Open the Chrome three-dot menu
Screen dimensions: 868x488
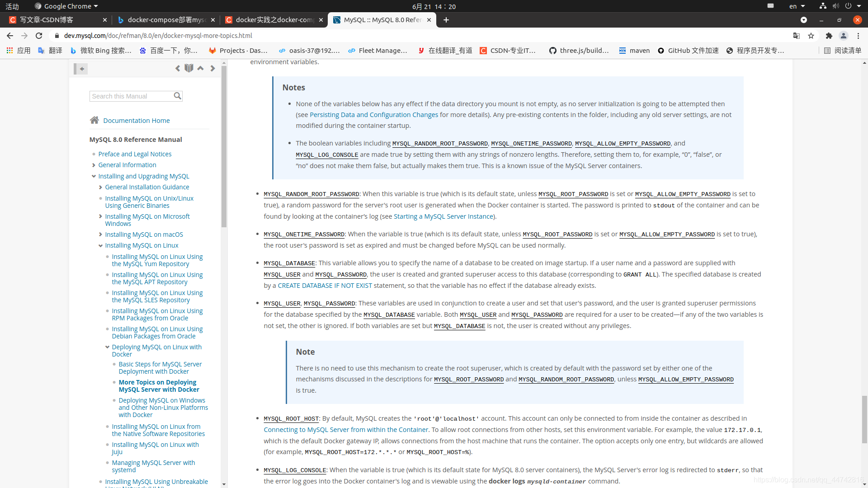(858, 36)
